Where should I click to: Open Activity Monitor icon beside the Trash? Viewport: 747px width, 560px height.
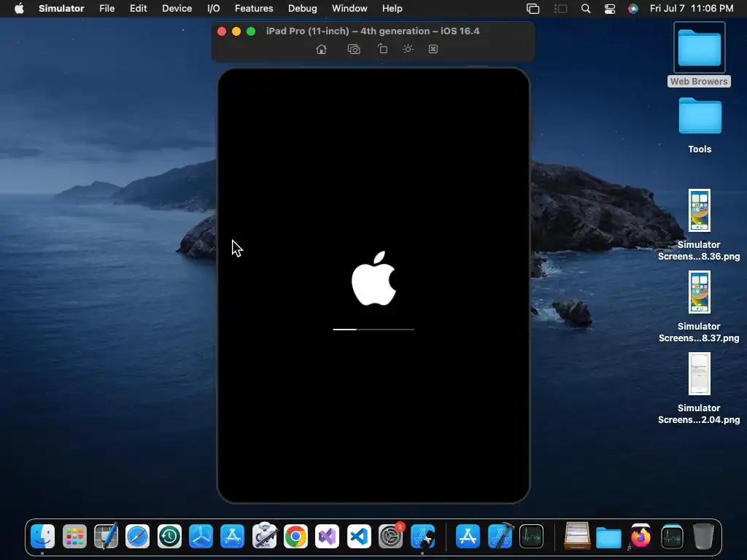coord(672,537)
